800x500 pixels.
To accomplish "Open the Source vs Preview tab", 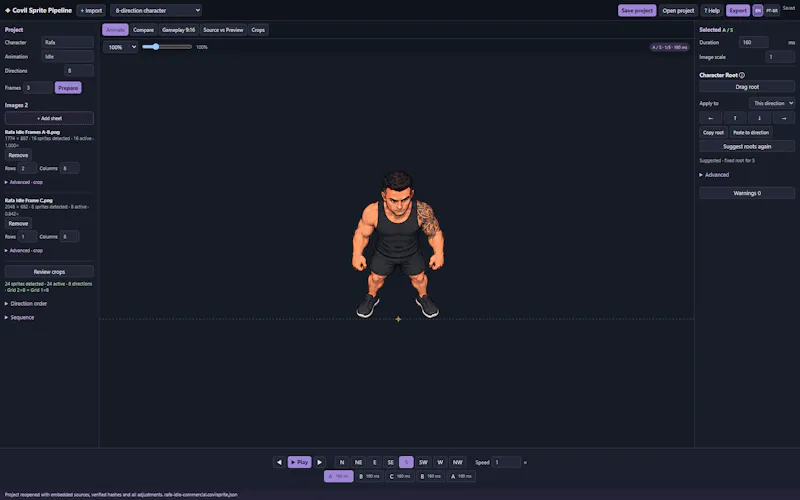I will [223, 30].
